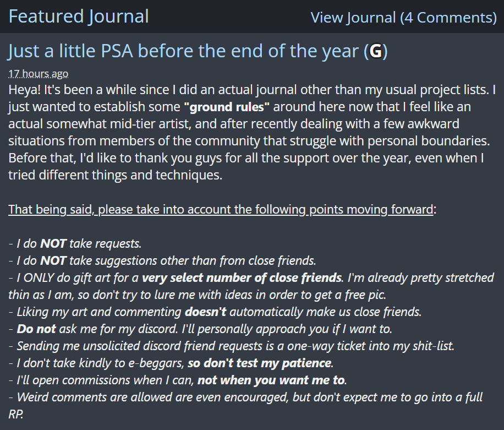This screenshot has height=430, width=504.
Task: Click the '17 hours ago' timestamp
Action: click(x=39, y=74)
